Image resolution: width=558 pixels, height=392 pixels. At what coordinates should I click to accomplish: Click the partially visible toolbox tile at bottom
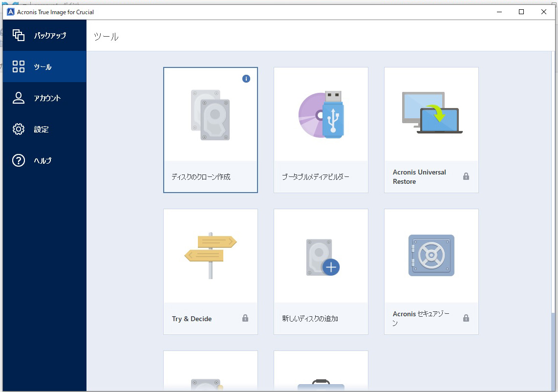pyautogui.click(x=321, y=370)
